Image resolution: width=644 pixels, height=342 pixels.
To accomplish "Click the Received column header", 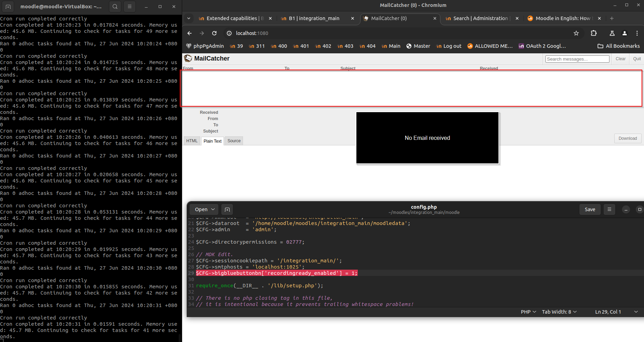I will (489, 68).
